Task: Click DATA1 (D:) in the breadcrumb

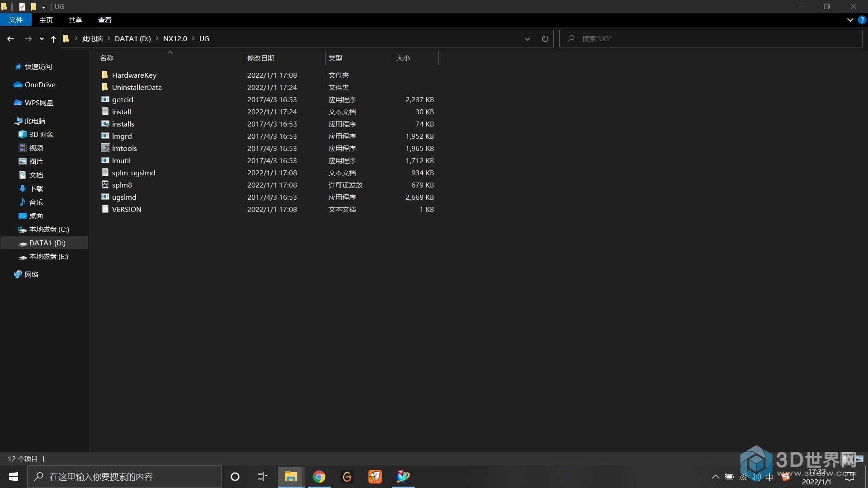Action: click(x=133, y=39)
